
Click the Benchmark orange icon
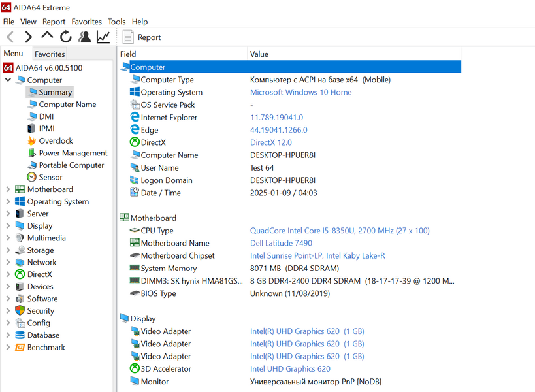[x=20, y=348]
